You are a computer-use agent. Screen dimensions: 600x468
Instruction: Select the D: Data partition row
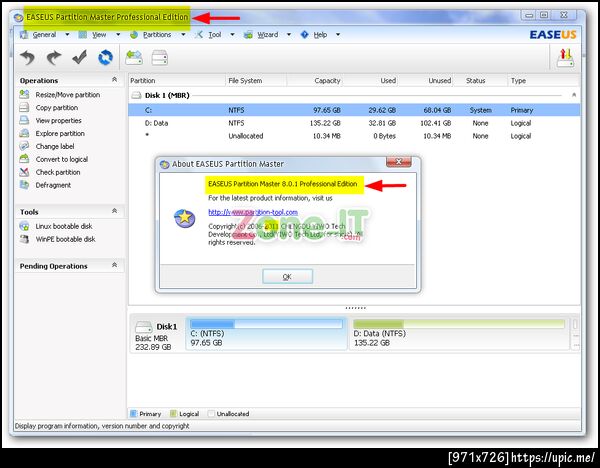pyautogui.click(x=354, y=123)
